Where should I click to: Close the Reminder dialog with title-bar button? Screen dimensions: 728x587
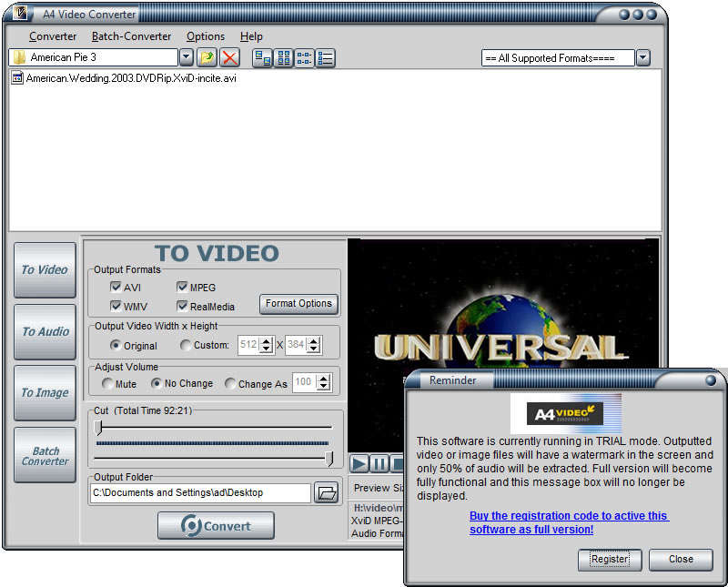(711, 380)
